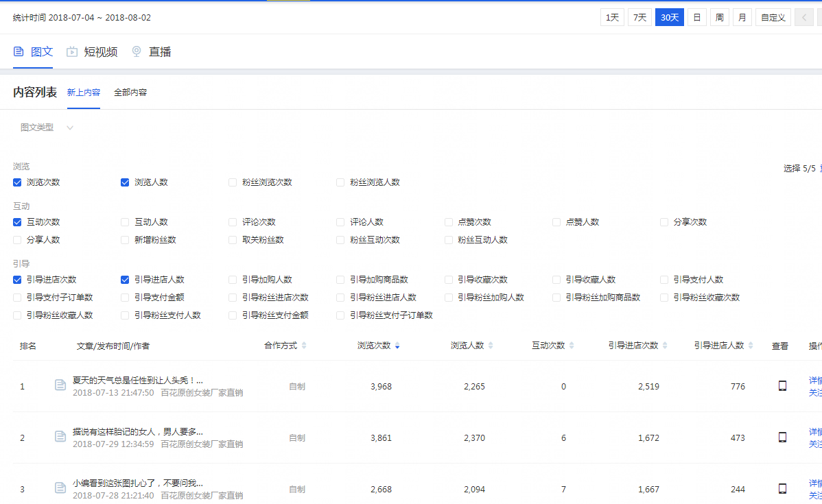
Task: Click the 选择 5/5 selection counter
Action: [799, 168]
